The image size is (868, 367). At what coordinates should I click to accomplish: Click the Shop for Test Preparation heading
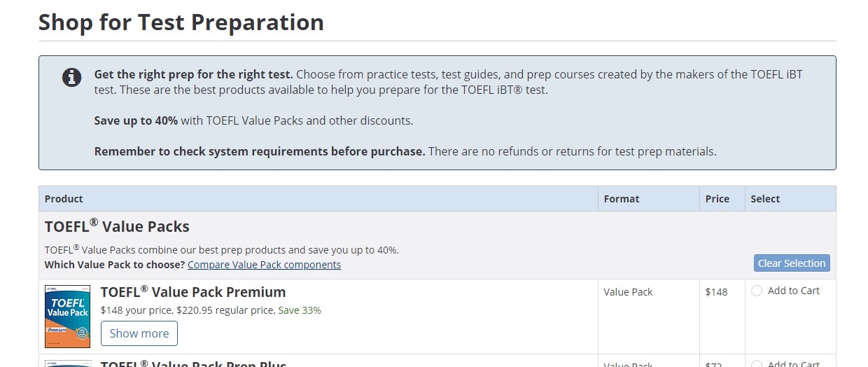[181, 22]
